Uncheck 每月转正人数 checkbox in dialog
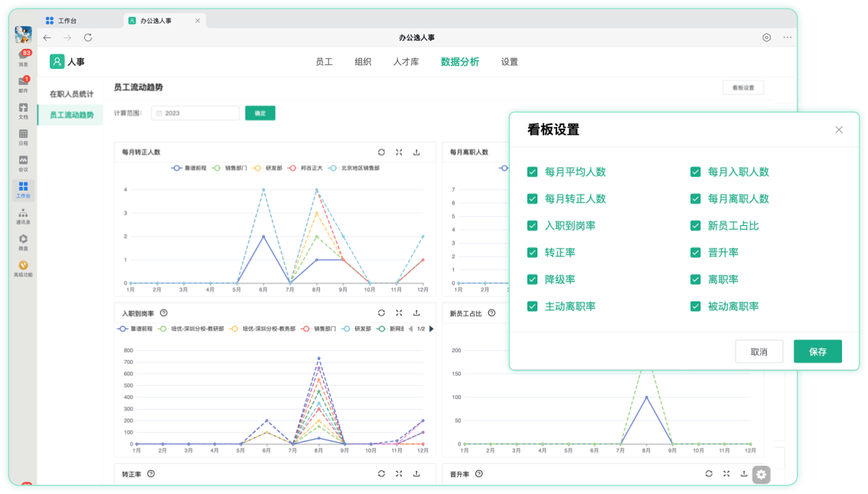The width and height of the screenshot is (868, 494). click(533, 199)
